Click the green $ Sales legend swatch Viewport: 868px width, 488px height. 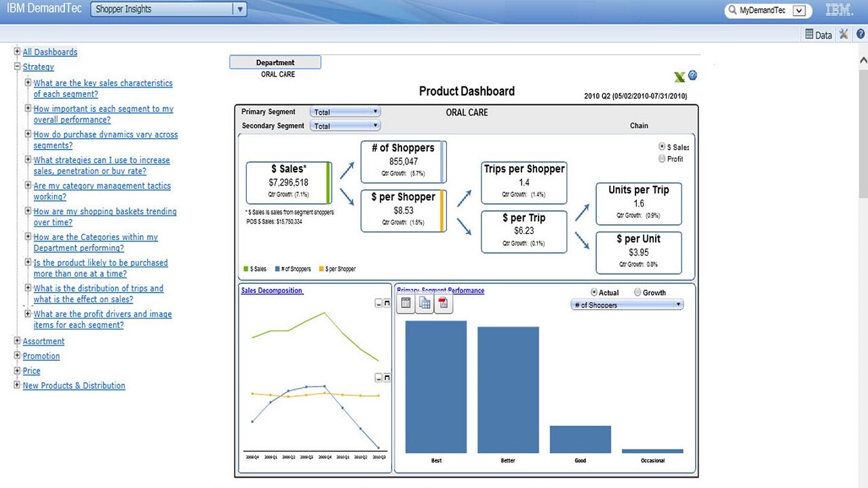(247, 269)
